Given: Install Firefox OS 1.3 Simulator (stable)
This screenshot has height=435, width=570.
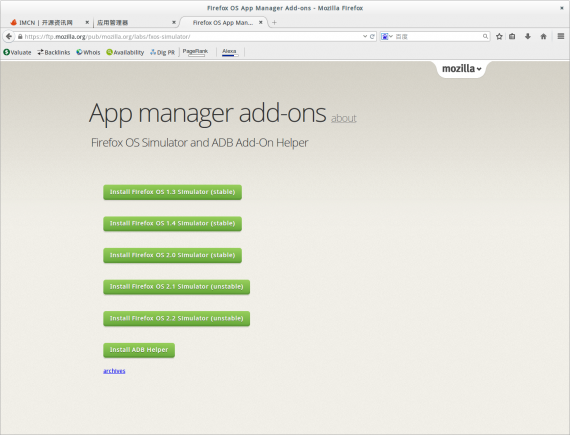Looking at the screenshot, I should tap(172, 192).
